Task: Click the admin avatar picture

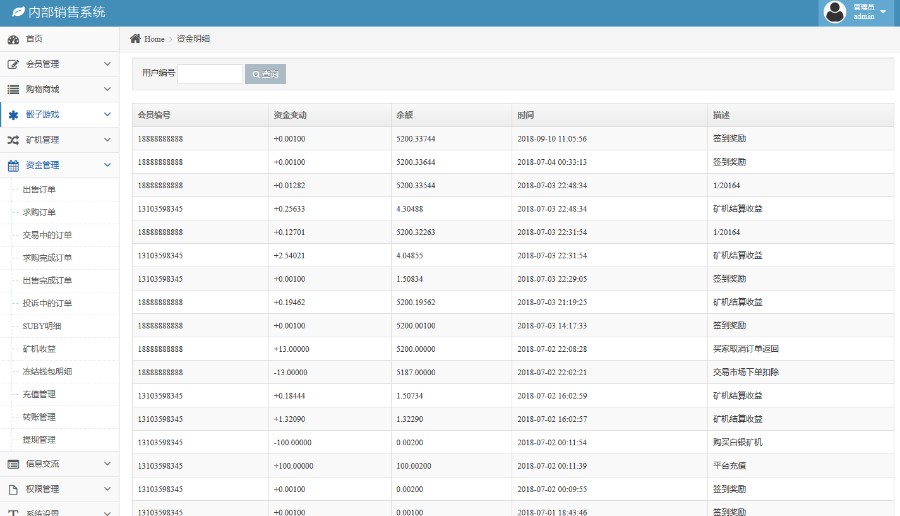Action: [834, 12]
